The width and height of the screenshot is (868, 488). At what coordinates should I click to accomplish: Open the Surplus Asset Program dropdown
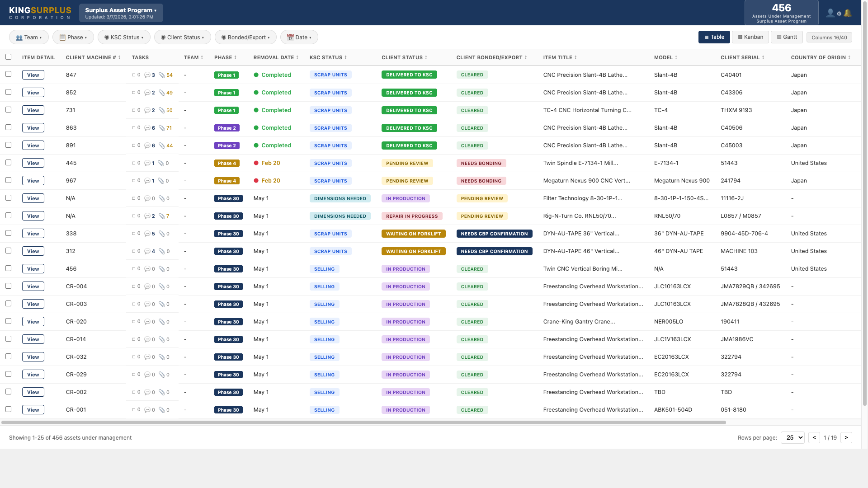tap(121, 13)
